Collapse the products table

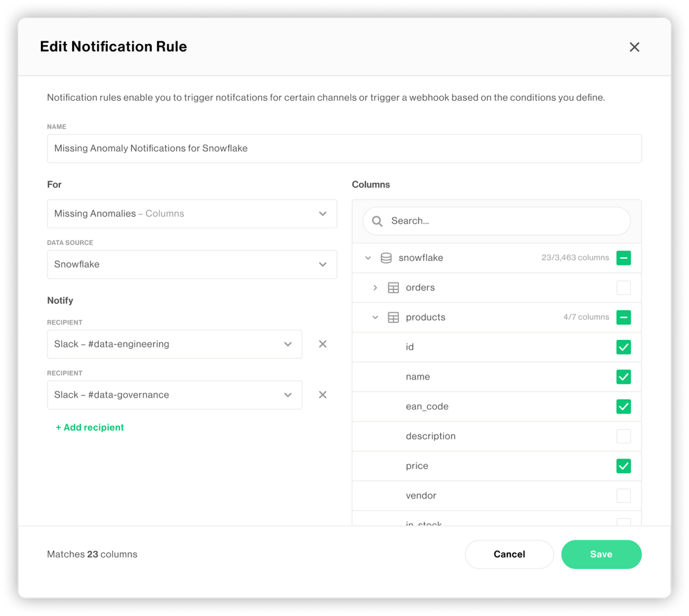click(376, 317)
